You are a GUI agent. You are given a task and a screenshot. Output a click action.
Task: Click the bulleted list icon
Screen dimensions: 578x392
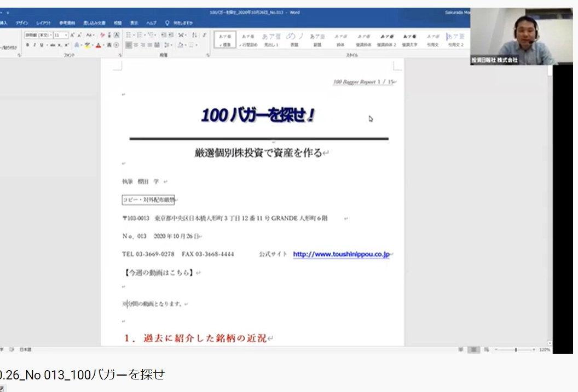[x=129, y=35]
